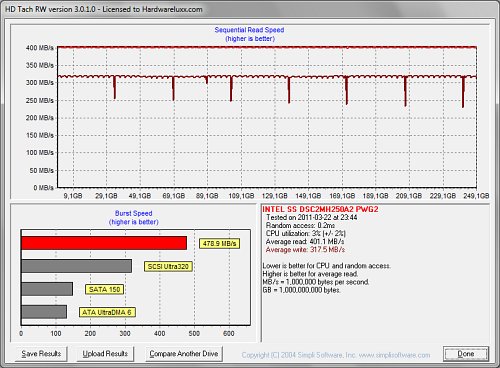
Task: Click the 250 MB/s axis label
Action: [x=40, y=100]
